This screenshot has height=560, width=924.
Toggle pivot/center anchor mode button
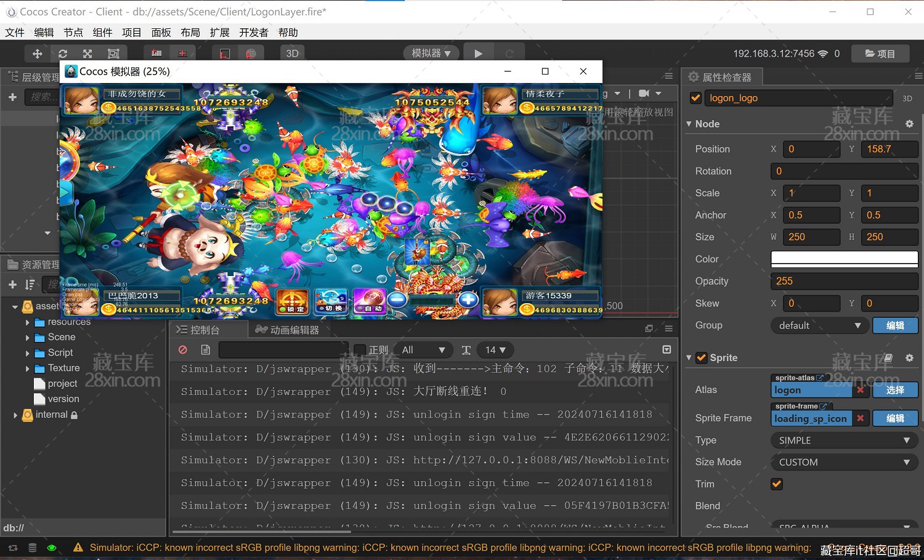[x=157, y=54]
